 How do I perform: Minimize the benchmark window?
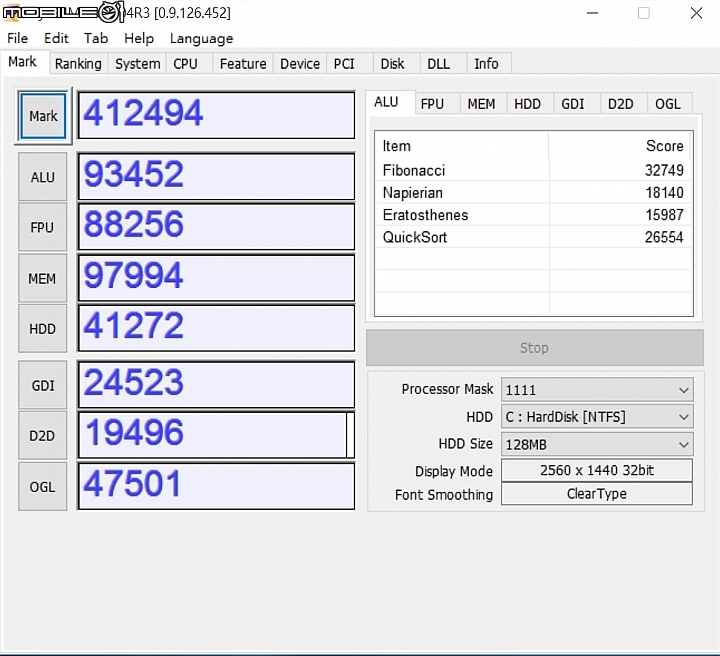click(593, 13)
